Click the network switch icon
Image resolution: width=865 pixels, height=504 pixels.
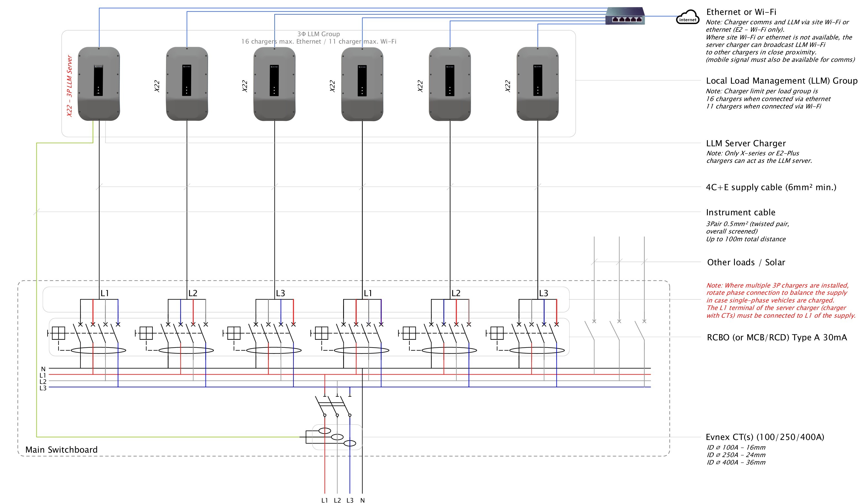coord(625,16)
